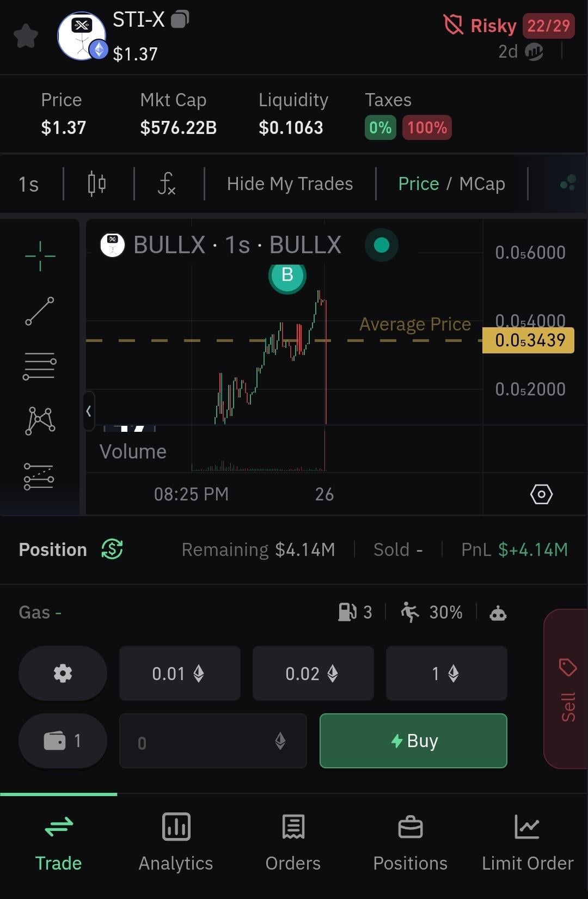Toggle position currency display icon
588x899 pixels.
pos(112,549)
